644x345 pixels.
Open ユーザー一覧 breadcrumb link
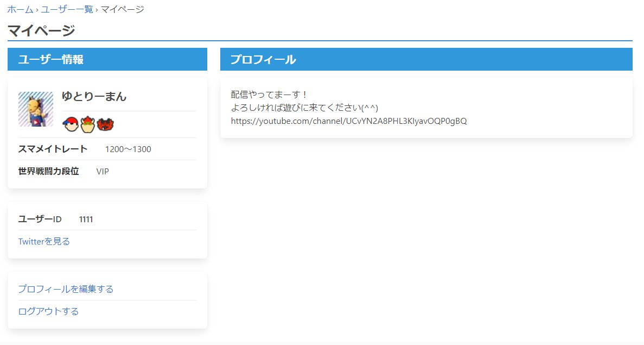click(67, 9)
